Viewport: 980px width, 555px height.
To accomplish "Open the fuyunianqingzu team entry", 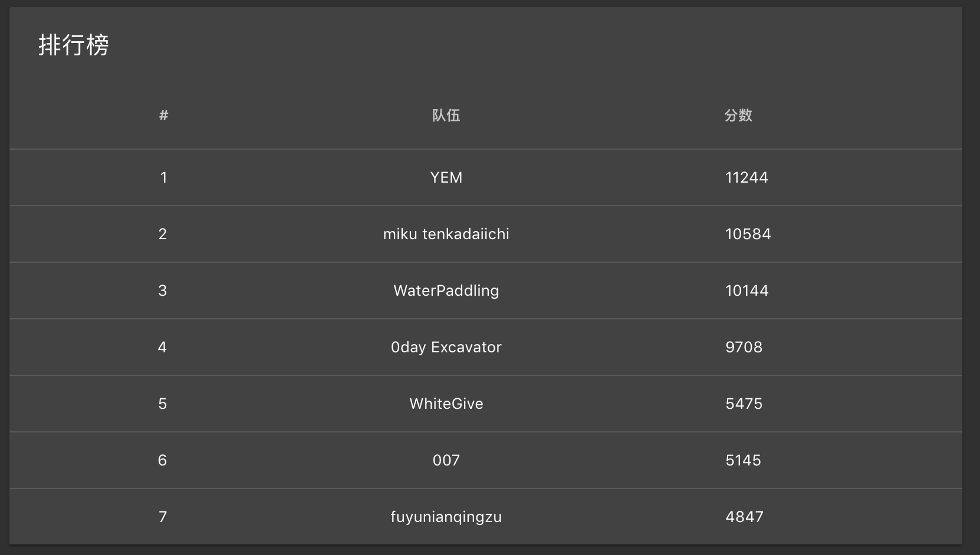I will coord(446,517).
